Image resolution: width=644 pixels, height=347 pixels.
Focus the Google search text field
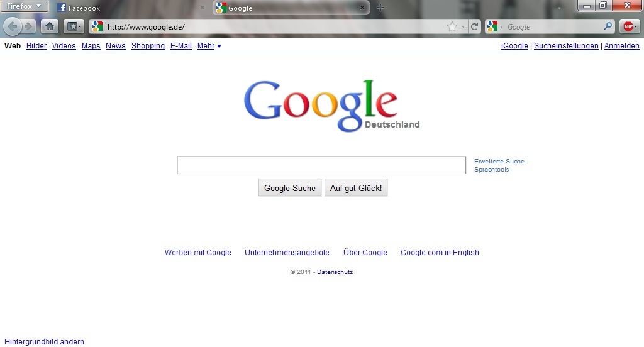pyautogui.click(x=321, y=165)
